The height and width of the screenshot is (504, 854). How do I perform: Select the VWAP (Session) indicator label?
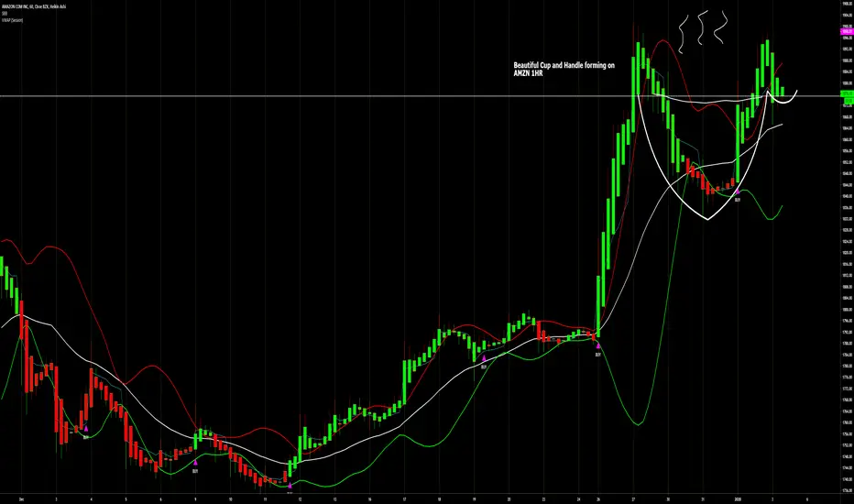tap(13, 20)
